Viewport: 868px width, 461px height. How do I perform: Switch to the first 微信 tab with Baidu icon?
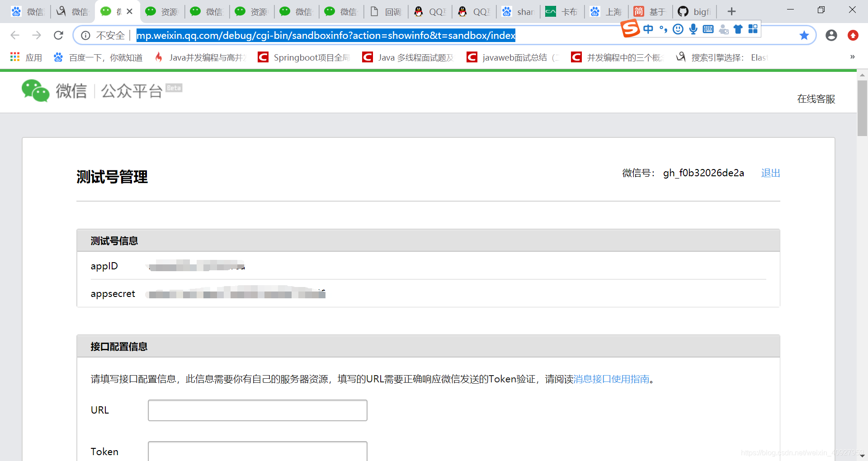(27, 11)
